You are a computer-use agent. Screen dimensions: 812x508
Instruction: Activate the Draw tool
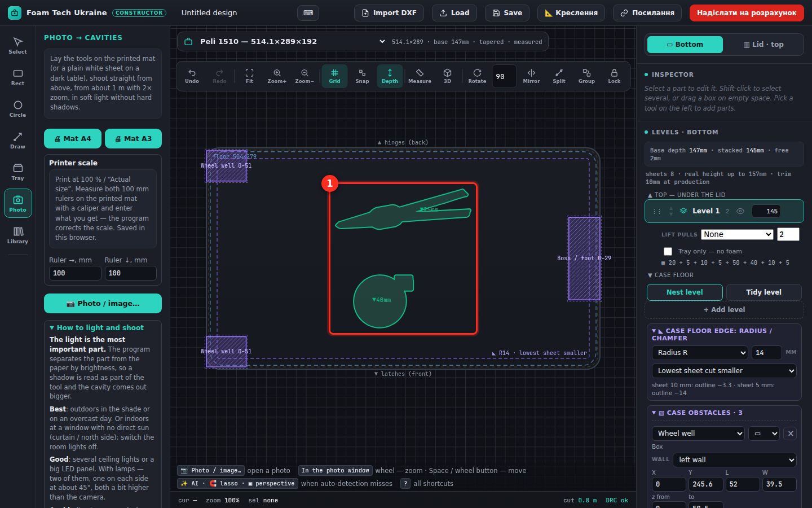[x=17, y=141]
